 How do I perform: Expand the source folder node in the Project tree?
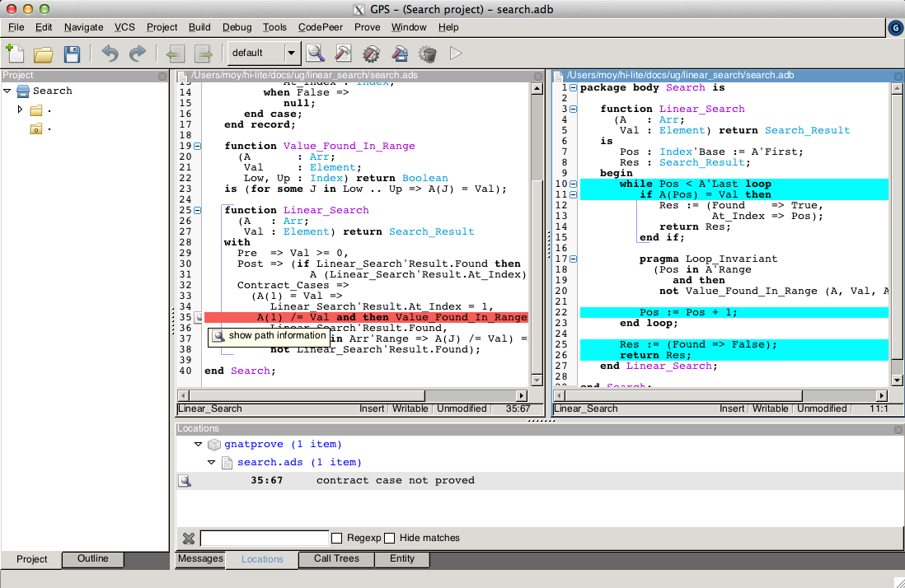pos(21,110)
